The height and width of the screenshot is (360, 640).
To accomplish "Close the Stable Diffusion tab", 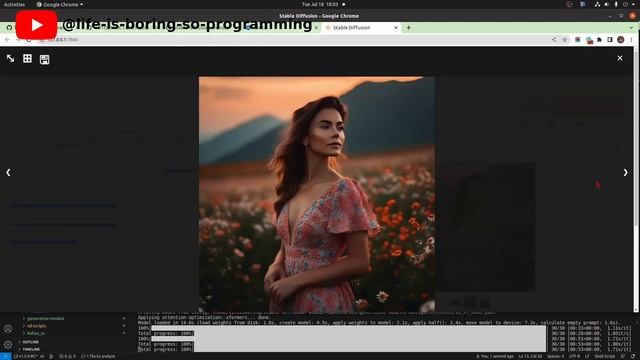I will tap(396, 28).
